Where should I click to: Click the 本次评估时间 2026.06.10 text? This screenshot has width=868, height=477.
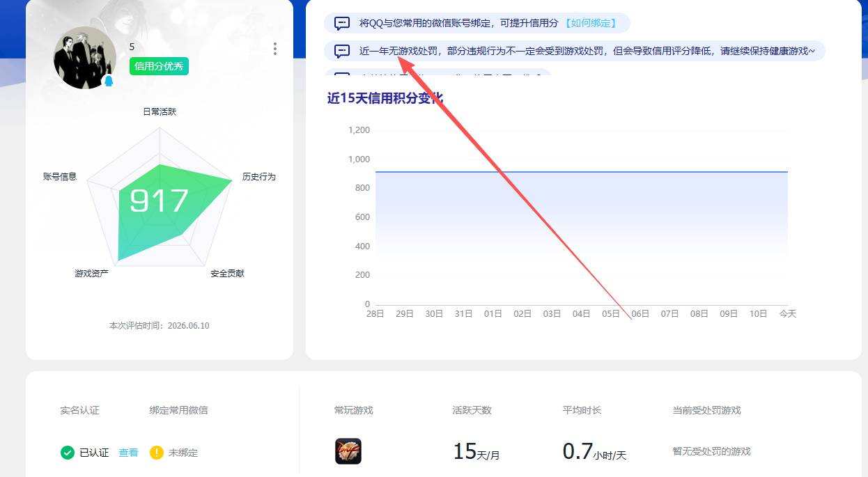[160, 326]
